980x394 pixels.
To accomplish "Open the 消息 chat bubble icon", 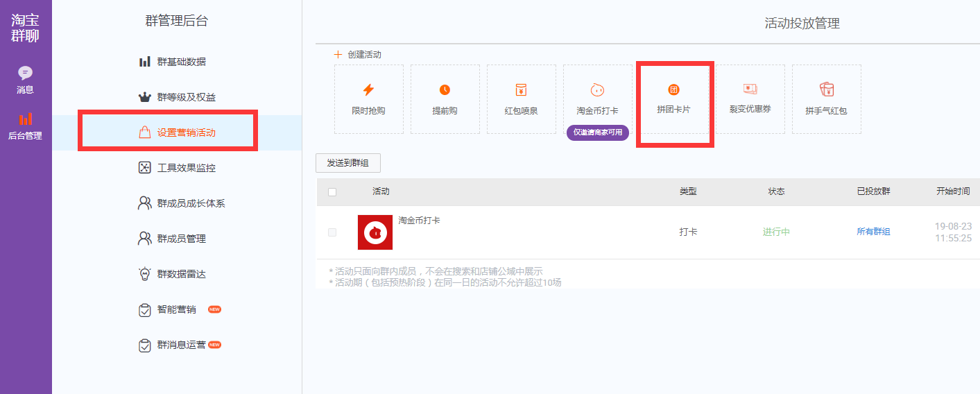I will point(26,73).
